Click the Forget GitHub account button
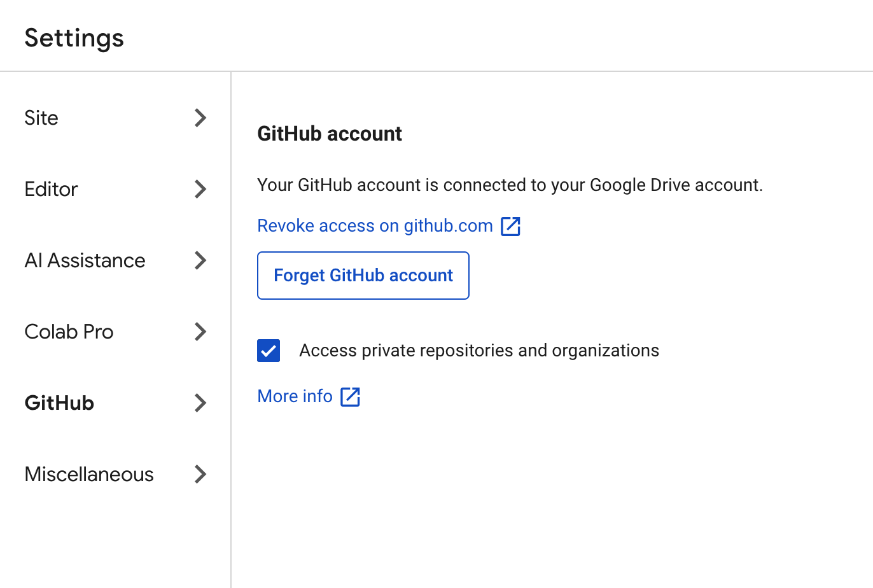The width and height of the screenshot is (873, 588). [x=363, y=276]
